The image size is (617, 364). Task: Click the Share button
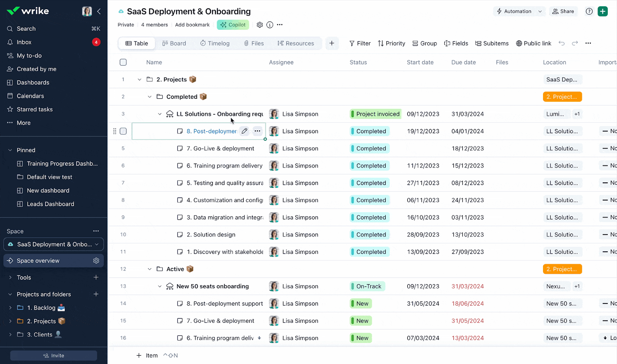coord(563,11)
